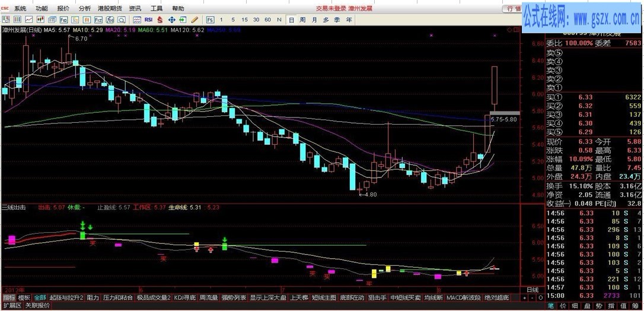Screen dimensions: 644x311
Task: Click the blue four-arrow move icon
Action: 172,20
